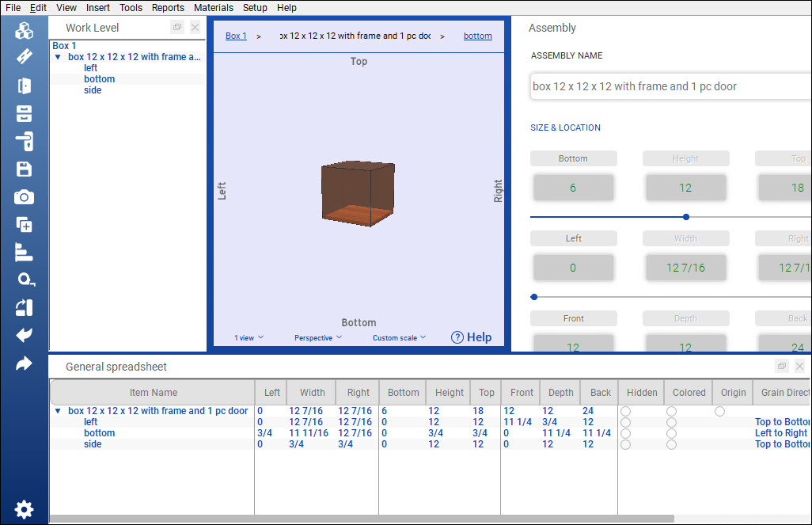The height and width of the screenshot is (525, 812).
Task: Collapse the box assembly in Work Level tree
Action: pos(58,57)
